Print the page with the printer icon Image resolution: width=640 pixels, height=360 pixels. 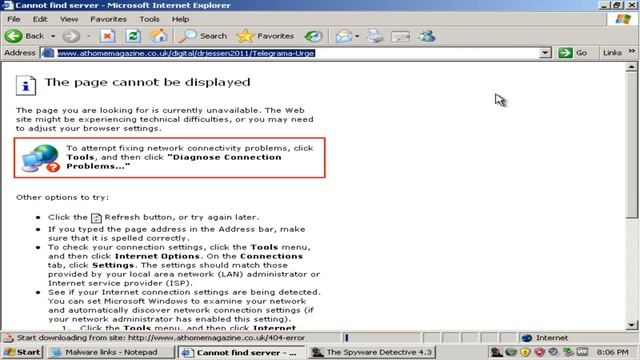tap(375, 36)
